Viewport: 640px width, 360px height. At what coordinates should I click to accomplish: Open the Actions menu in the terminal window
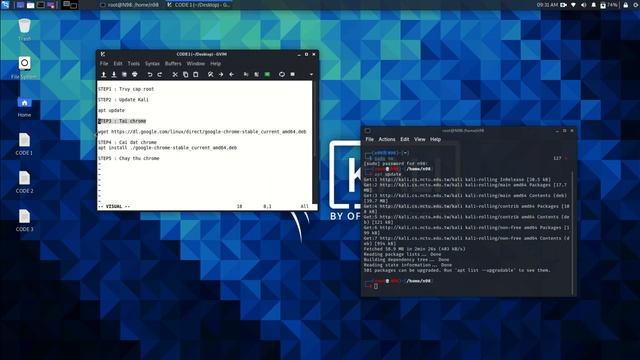387,139
